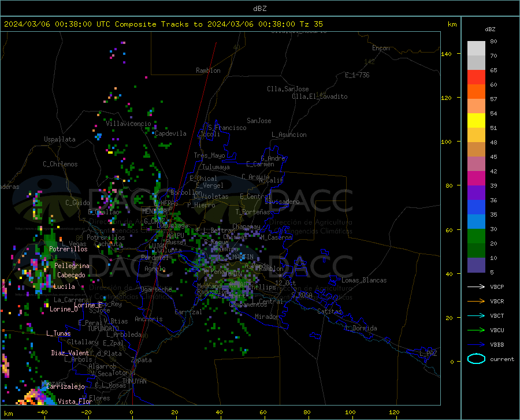This screenshot has height=420, width=520.
Task: Click the 'Lucila' map label
Action: 64,287
